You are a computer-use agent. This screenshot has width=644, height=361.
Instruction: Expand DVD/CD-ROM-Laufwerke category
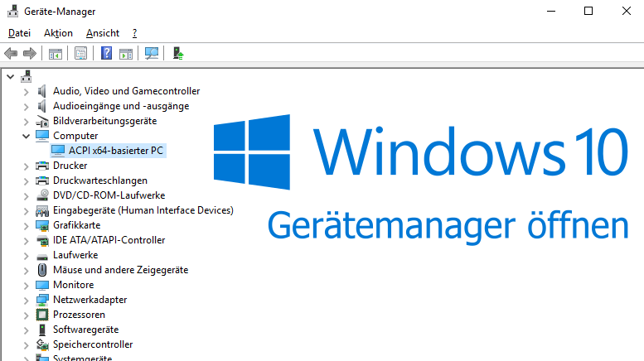[x=27, y=196]
